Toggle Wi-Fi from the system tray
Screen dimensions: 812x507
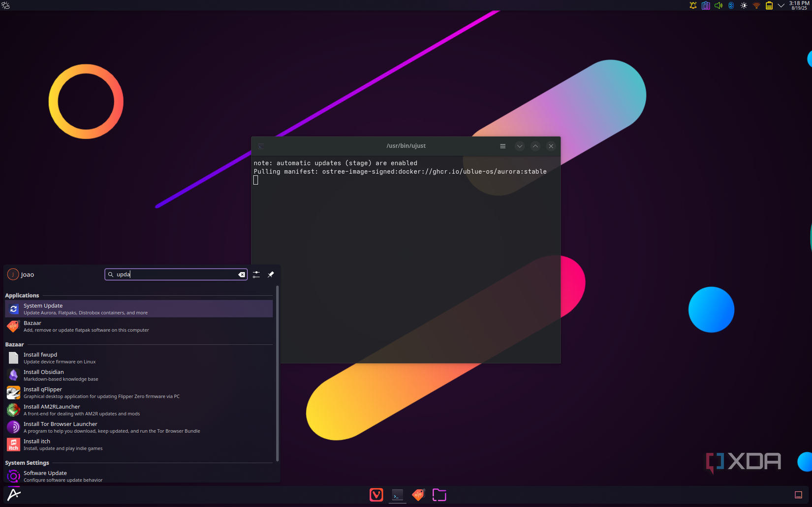coord(756,5)
